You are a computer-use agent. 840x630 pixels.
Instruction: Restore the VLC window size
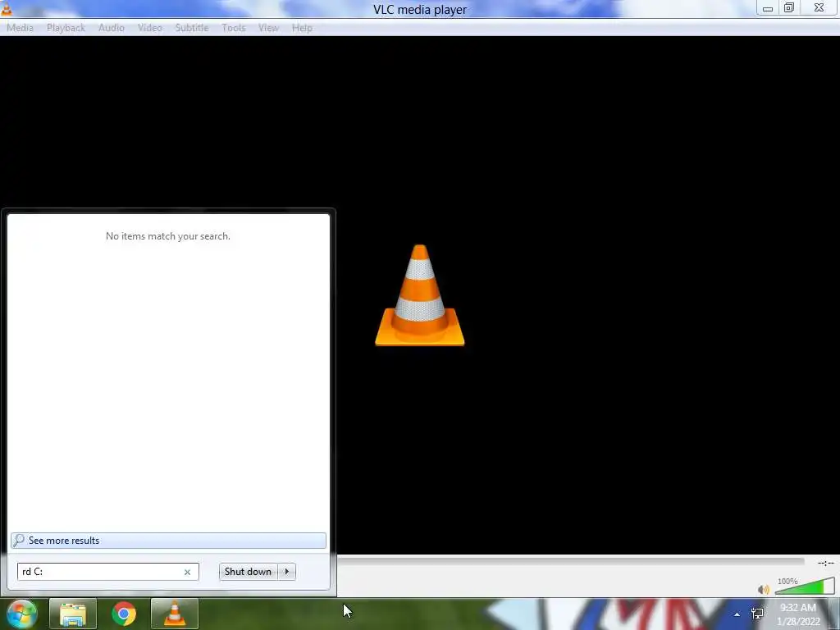[789, 8]
